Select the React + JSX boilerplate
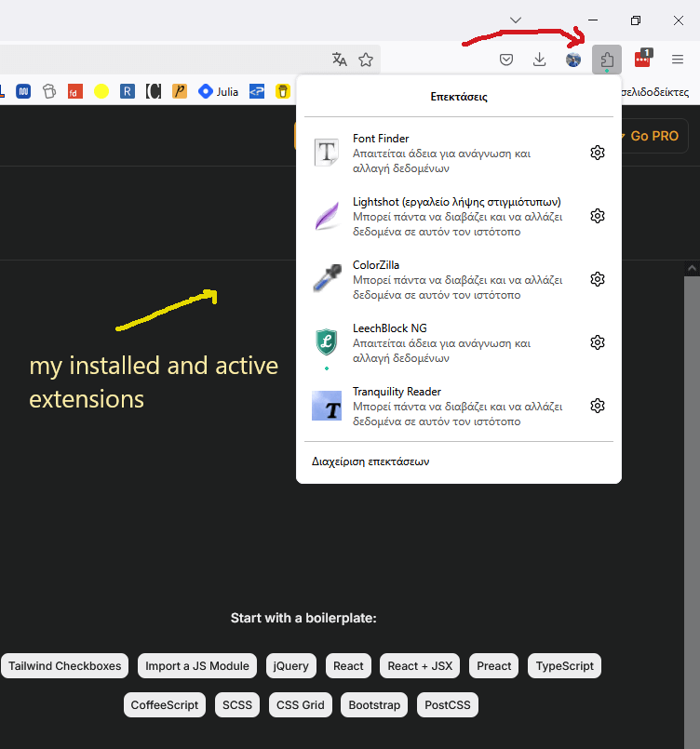Image resolution: width=700 pixels, height=749 pixels. click(420, 665)
